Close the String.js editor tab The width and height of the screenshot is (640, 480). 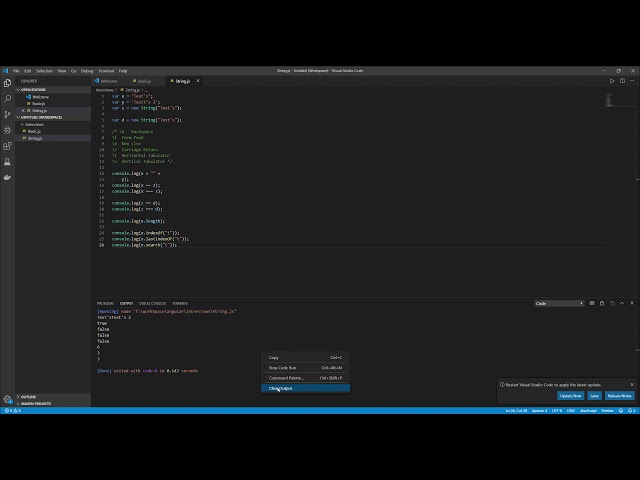tap(198, 81)
